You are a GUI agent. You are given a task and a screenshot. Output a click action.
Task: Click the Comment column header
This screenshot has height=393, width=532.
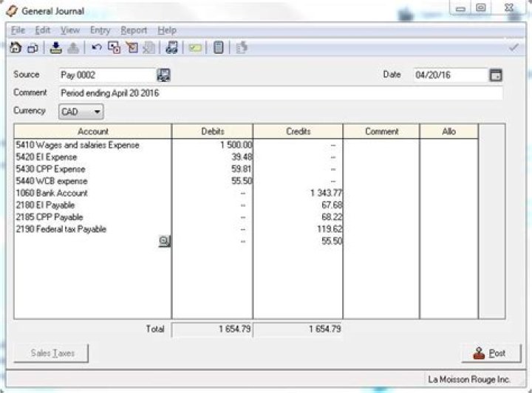pyautogui.click(x=382, y=131)
